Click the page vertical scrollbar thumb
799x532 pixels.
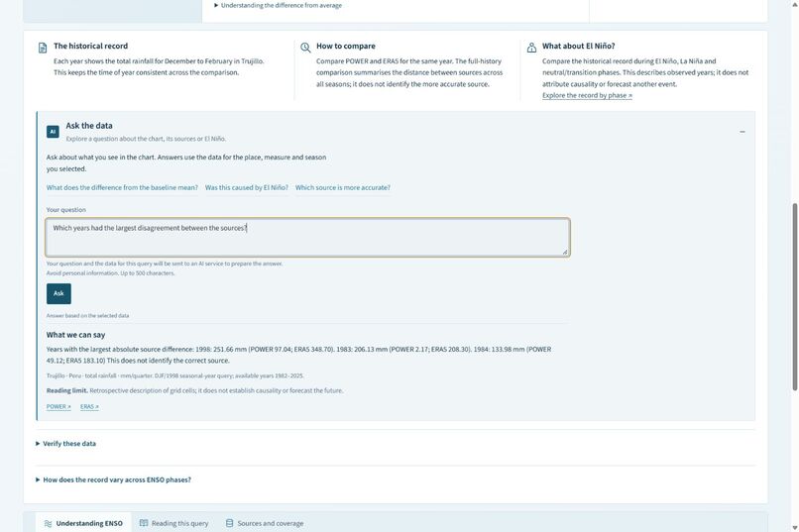coord(794,297)
